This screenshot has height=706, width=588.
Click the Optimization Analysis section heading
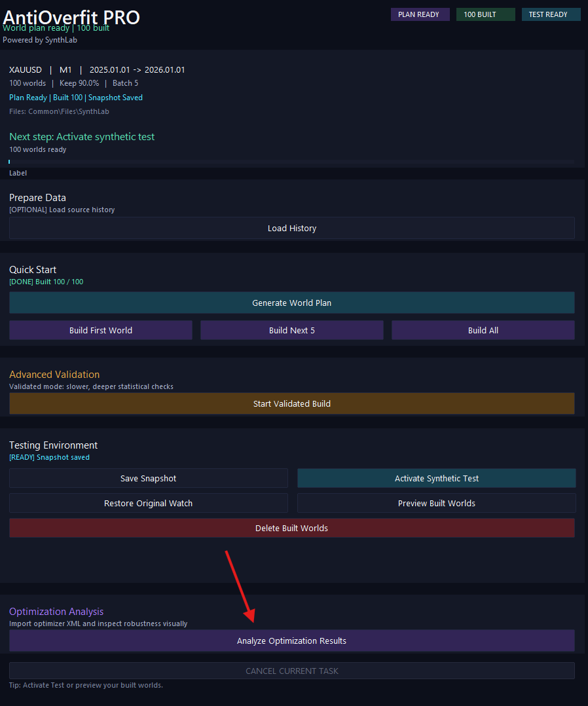tap(56, 612)
